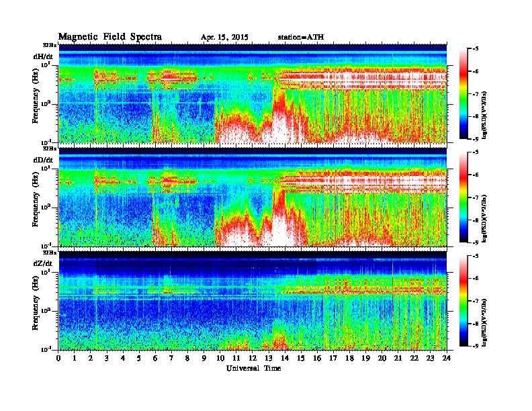
Task: Click hour "23" on the Universal Time axis
Action: pyautogui.click(x=430, y=359)
